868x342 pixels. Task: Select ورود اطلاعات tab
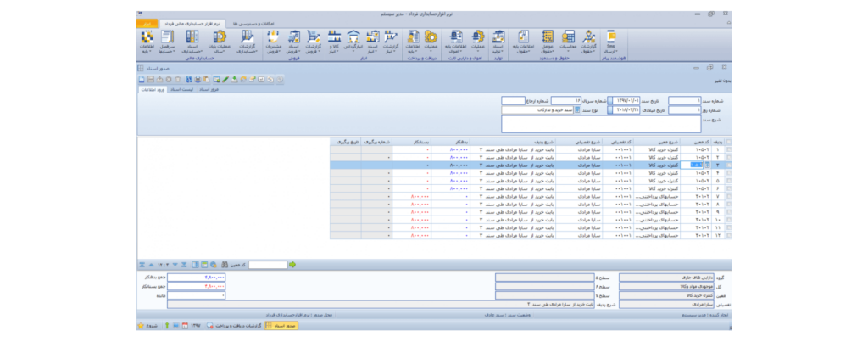click(x=153, y=89)
